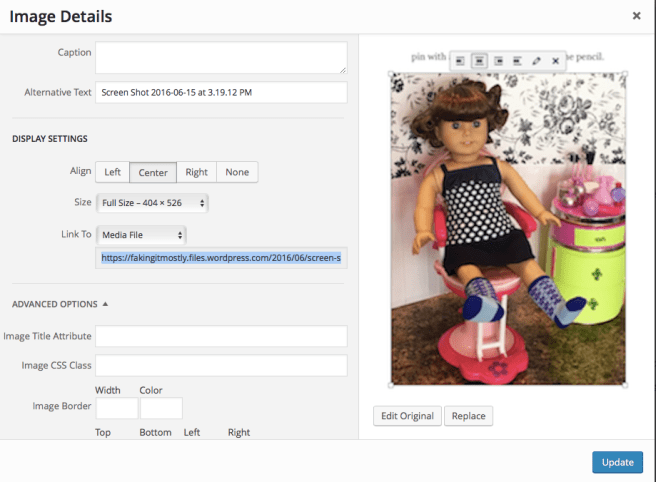Click the Edit Original button
The width and height of the screenshot is (656, 482).
tap(406, 416)
